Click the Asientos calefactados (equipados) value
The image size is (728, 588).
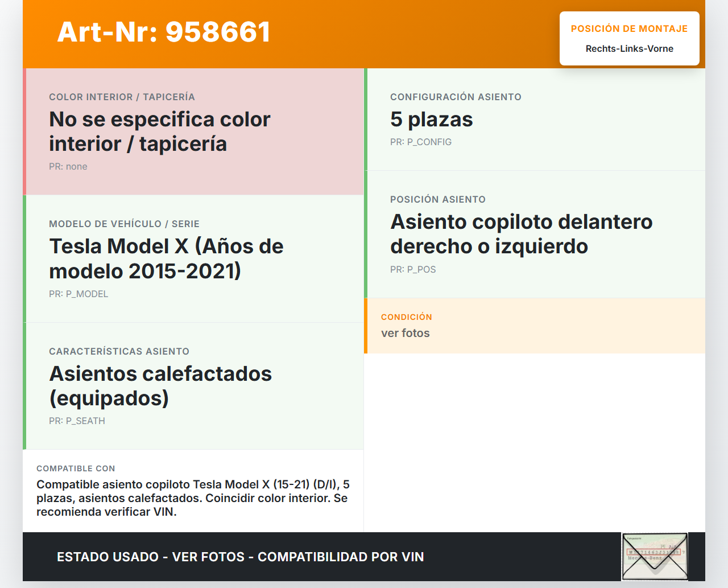click(x=160, y=386)
